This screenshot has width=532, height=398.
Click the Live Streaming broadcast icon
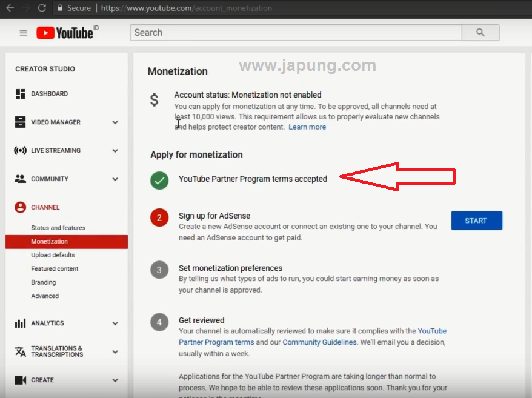click(21, 150)
